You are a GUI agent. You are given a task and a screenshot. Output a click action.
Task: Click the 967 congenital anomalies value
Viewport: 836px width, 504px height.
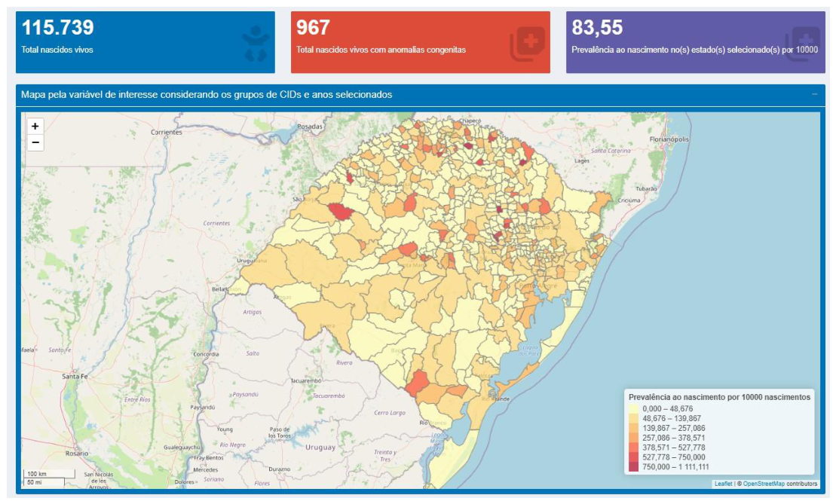click(313, 27)
